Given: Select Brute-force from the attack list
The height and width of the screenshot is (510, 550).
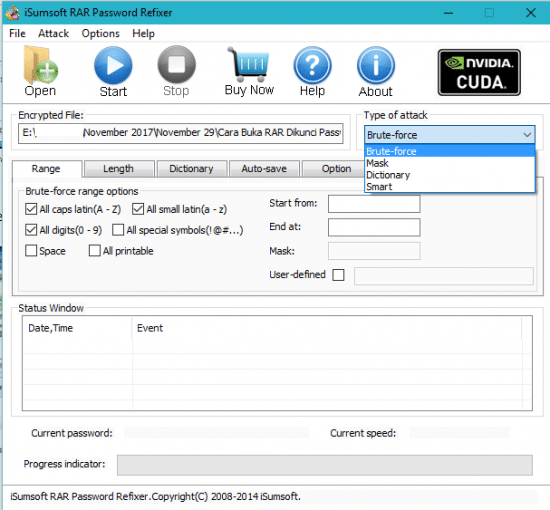Looking at the screenshot, I should [449, 151].
